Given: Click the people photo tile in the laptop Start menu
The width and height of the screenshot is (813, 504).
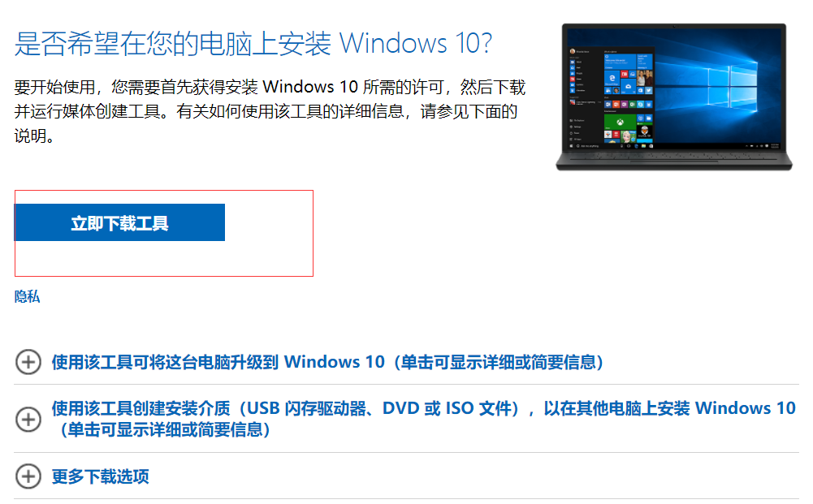Looking at the screenshot, I should (x=645, y=78).
